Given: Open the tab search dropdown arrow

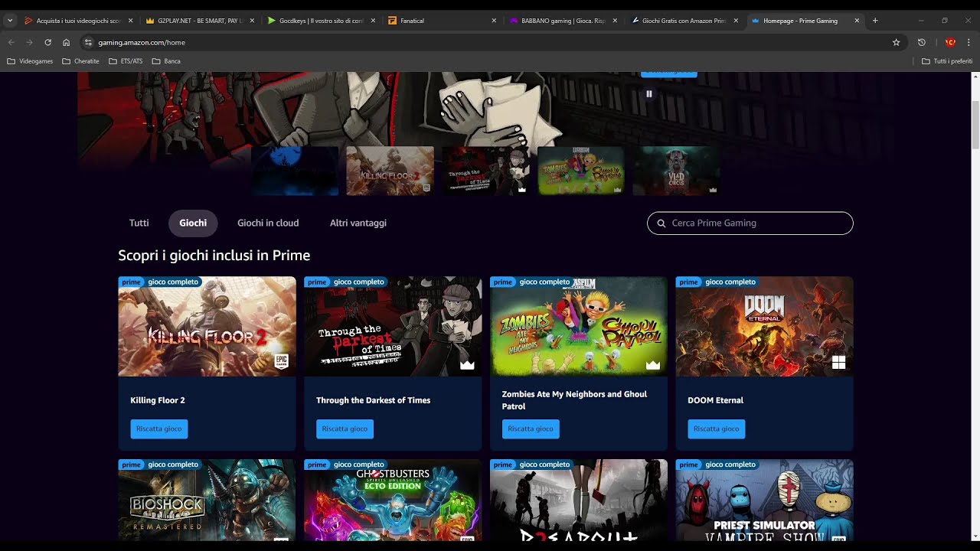Looking at the screenshot, I should [x=10, y=21].
